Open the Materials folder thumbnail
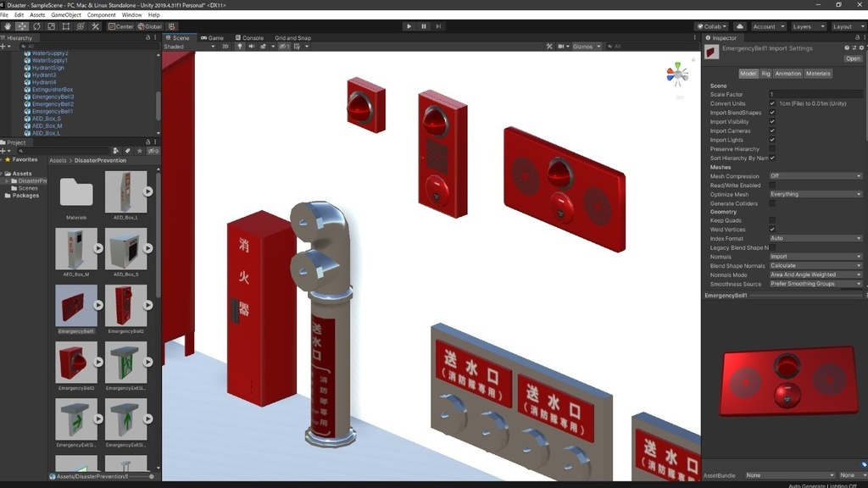The height and width of the screenshot is (488, 868). pos(76,191)
